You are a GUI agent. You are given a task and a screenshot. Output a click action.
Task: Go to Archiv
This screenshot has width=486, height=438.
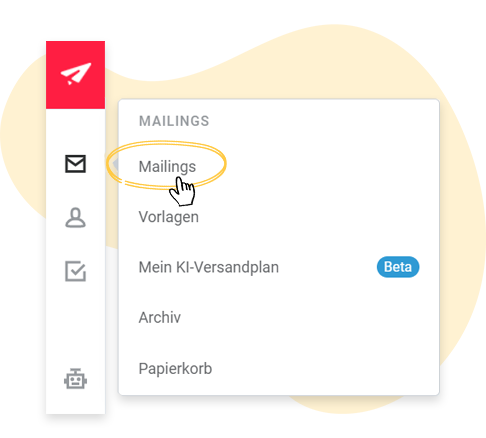pyautogui.click(x=160, y=317)
